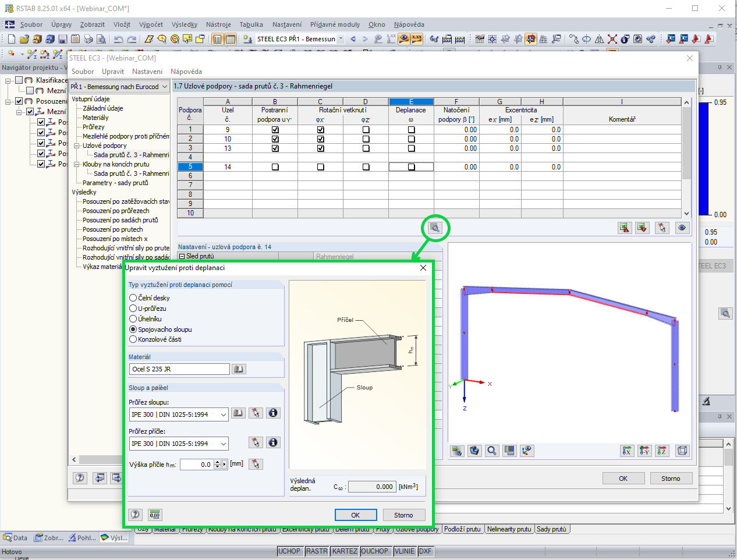Screen dimensions: 737x560
Task: Click the New document icon in RSTAB toolbar
Action: coord(11,39)
